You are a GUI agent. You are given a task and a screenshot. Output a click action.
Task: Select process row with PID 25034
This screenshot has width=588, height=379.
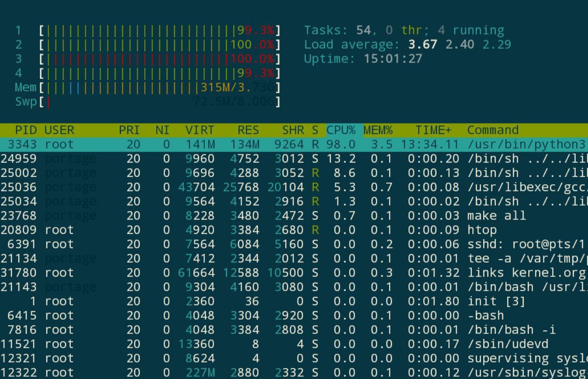pos(294,201)
